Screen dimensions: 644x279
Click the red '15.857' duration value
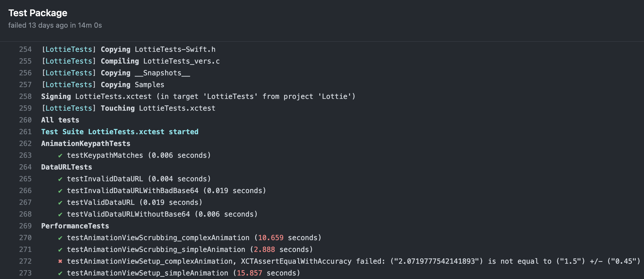(249, 273)
